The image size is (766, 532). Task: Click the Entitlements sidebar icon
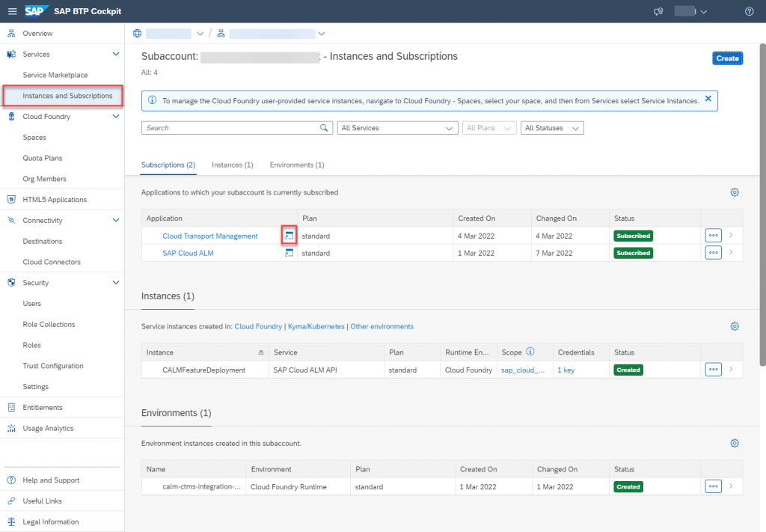click(11, 408)
